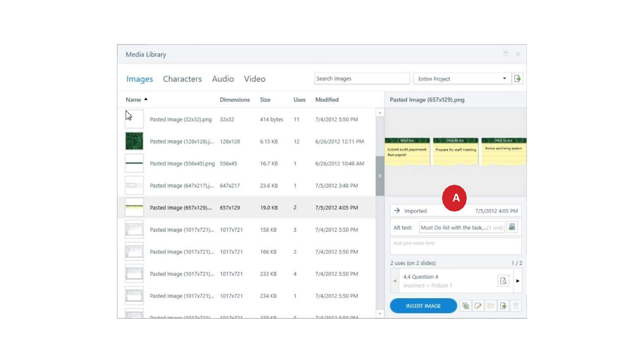
Task: Maximize the Media Library window
Action: coord(506,54)
